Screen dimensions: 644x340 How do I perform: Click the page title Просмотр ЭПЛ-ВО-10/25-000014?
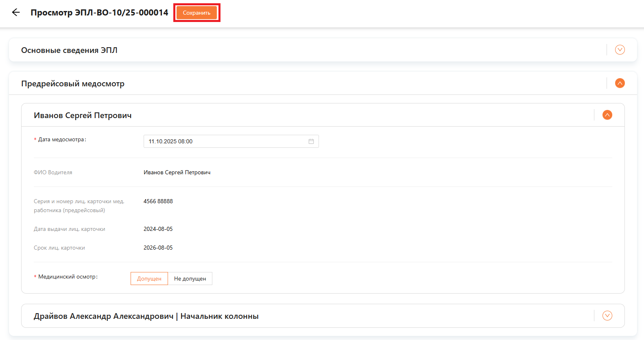[99, 13]
